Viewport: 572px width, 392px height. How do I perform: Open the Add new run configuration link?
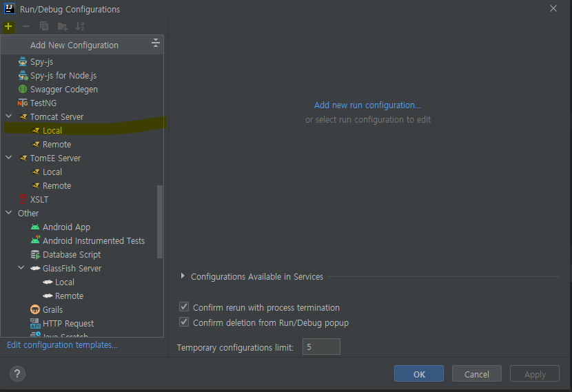(x=367, y=105)
